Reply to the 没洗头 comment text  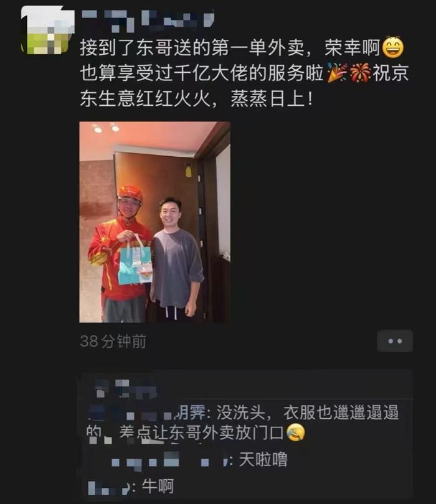(243, 422)
